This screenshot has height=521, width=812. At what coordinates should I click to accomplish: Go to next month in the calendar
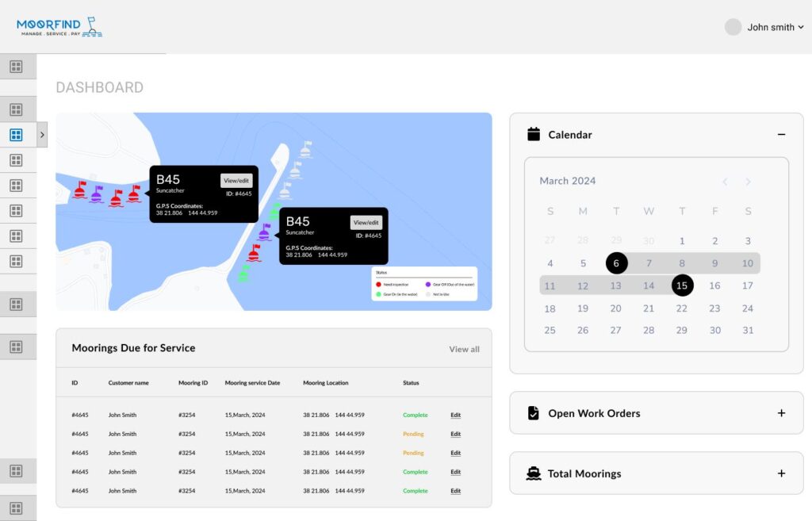[748, 182]
